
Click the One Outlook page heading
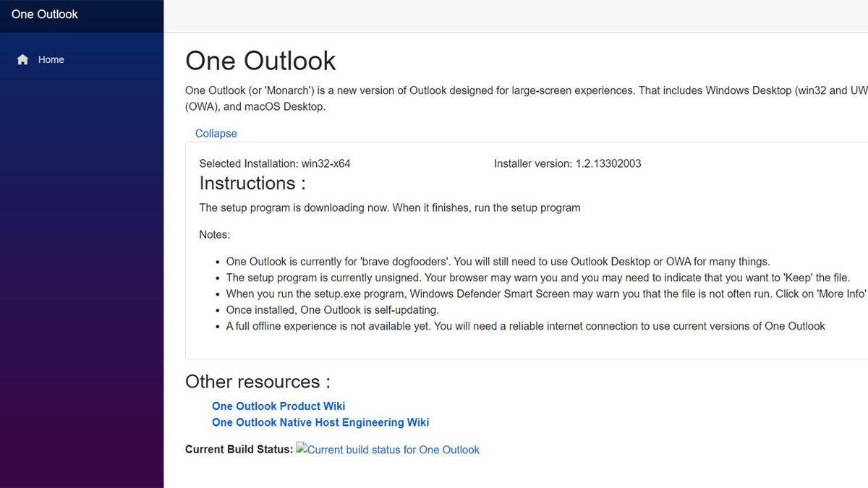click(260, 61)
